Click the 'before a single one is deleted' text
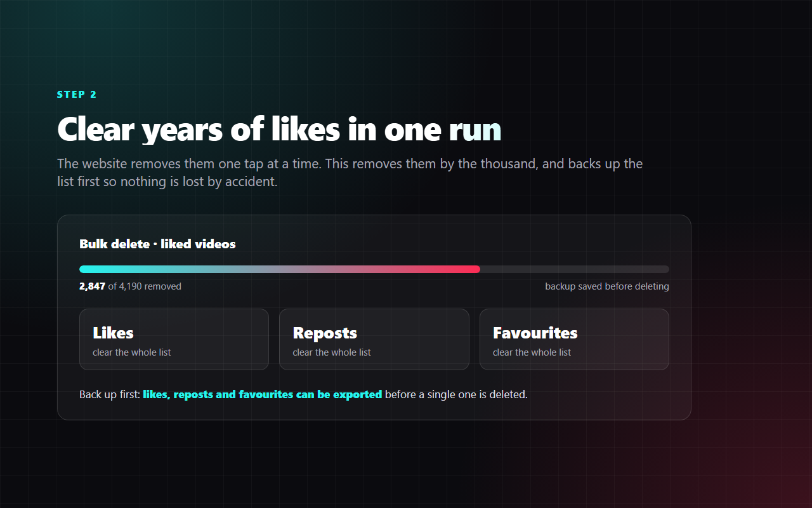This screenshot has height=508, width=812. (456, 394)
